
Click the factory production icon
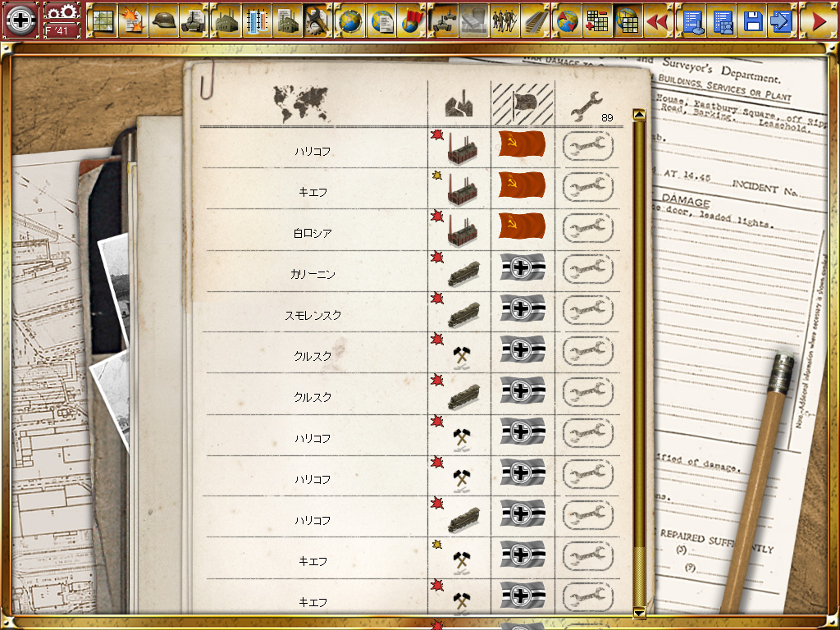(226, 21)
